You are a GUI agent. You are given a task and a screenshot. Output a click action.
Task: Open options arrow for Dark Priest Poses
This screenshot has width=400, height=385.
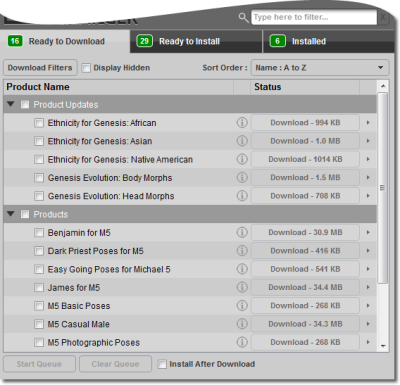(368, 251)
